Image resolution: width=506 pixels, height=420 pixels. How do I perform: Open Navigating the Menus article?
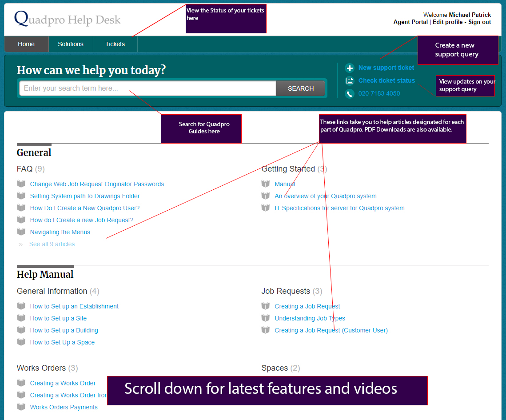click(60, 232)
